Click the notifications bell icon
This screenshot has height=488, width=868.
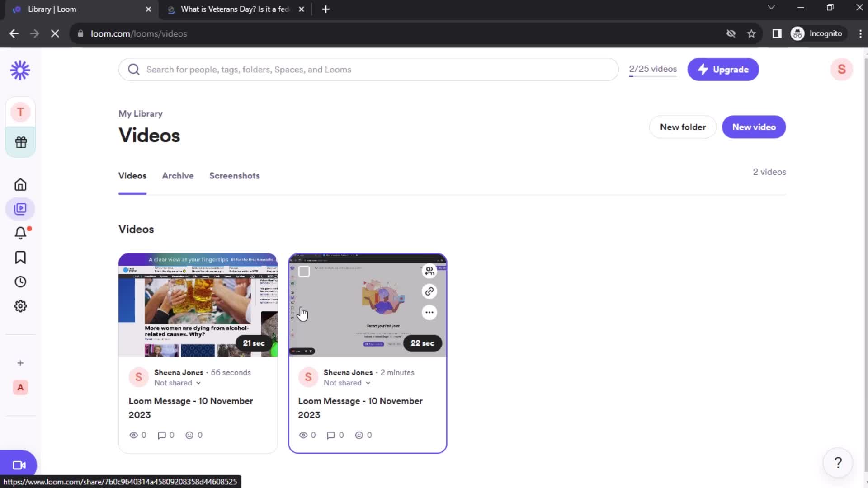pyautogui.click(x=20, y=233)
